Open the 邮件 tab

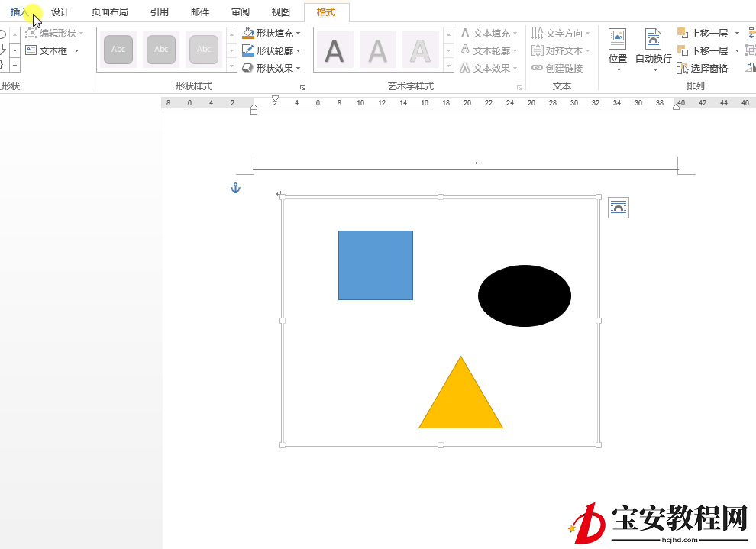[200, 12]
